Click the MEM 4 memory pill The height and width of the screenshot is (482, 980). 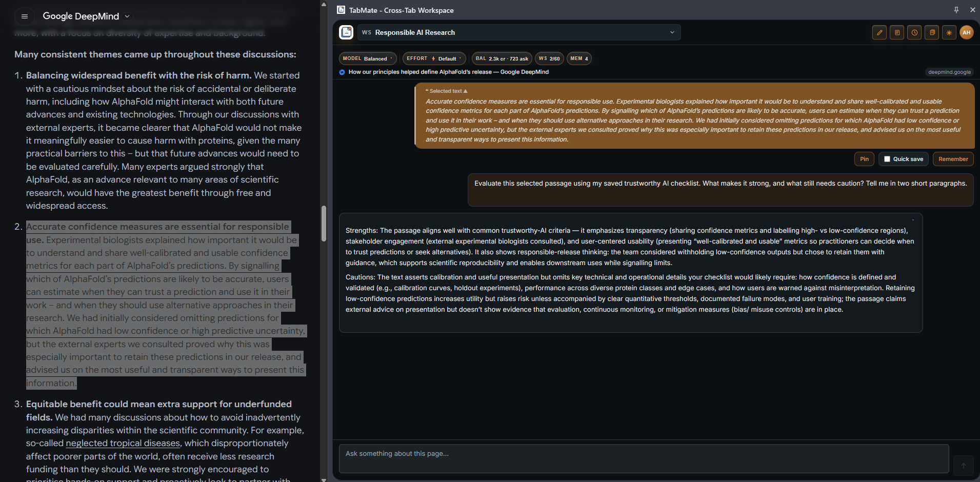point(579,58)
